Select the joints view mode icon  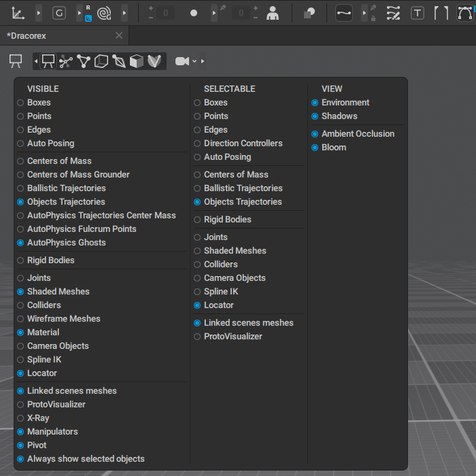click(x=66, y=61)
